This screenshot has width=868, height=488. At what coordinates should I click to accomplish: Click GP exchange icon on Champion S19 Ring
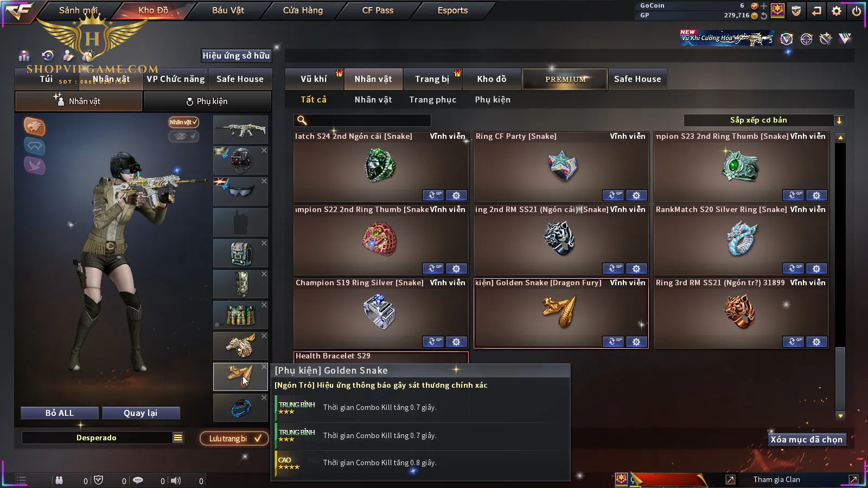[x=433, y=342]
